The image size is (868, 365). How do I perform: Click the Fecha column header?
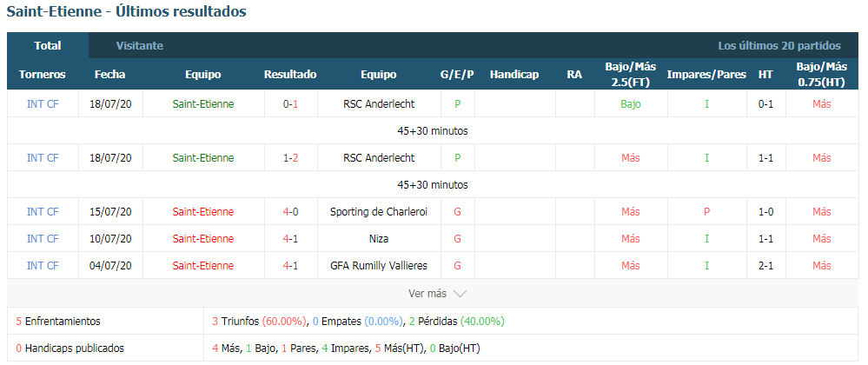110,74
